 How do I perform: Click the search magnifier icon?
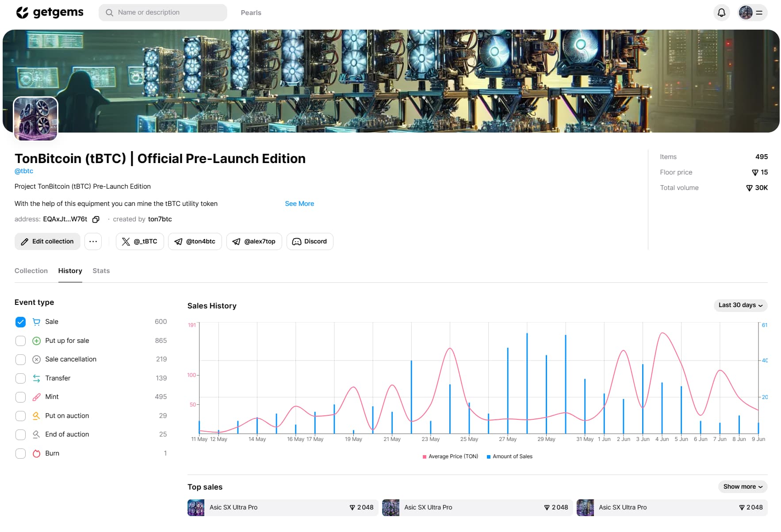point(110,12)
